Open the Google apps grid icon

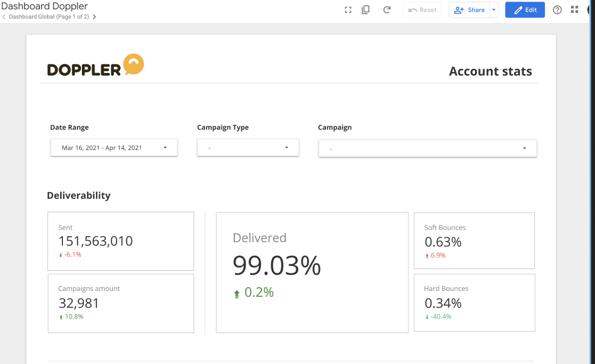[x=574, y=10]
